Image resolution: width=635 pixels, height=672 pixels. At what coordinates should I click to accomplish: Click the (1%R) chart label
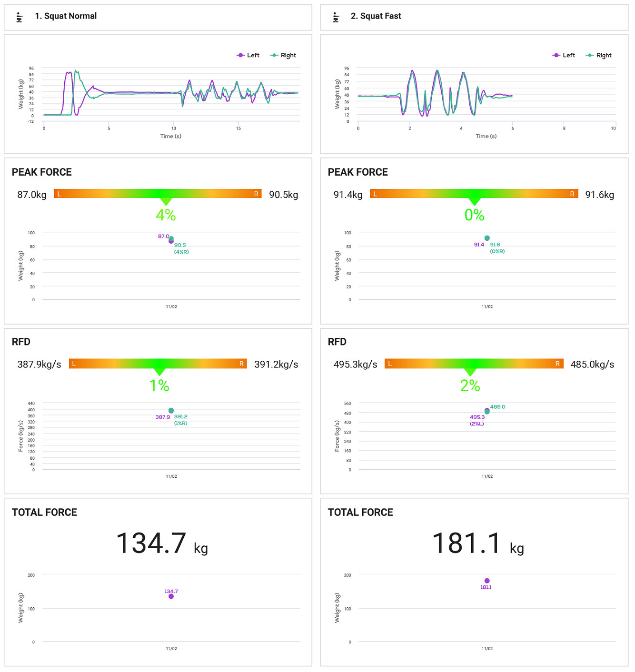(180, 423)
